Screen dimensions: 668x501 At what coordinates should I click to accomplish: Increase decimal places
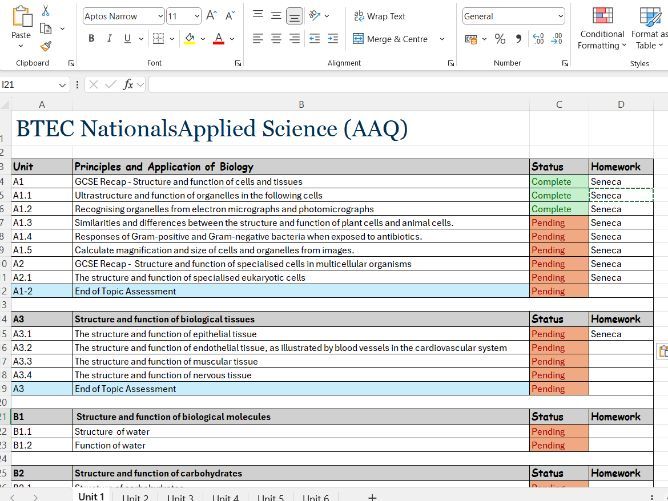point(538,39)
